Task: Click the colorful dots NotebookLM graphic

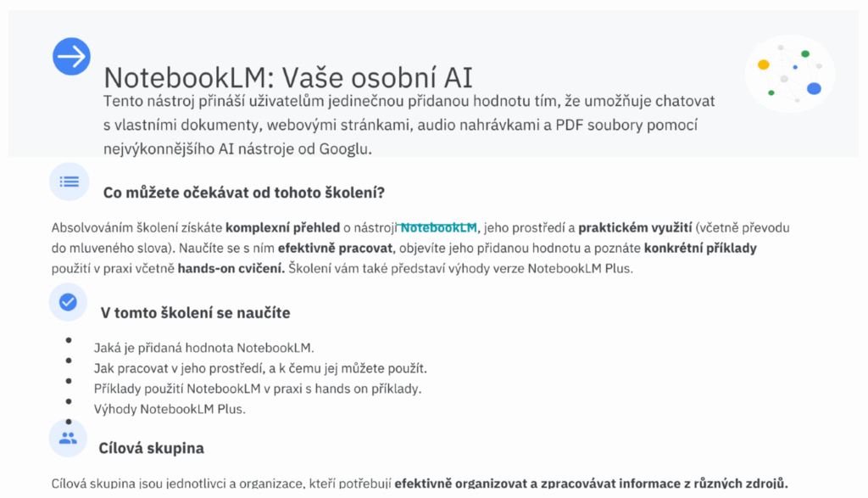Action: tap(790, 74)
